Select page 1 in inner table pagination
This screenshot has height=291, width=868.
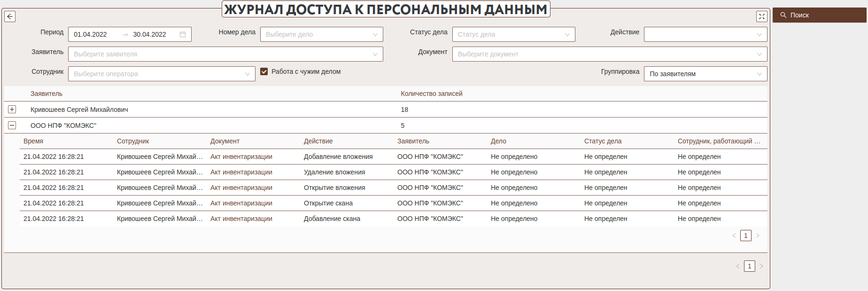pyautogui.click(x=746, y=236)
